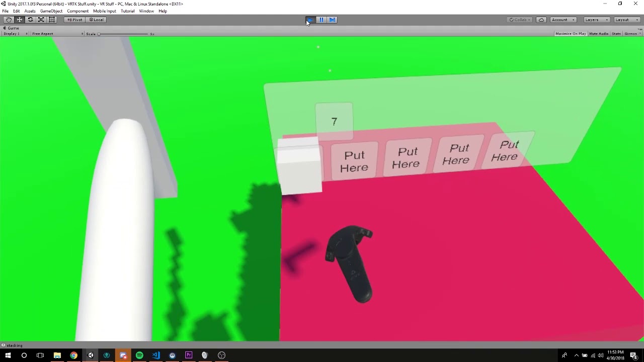This screenshot has height=362, width=644.
Task: Click the 'stacking' console status message
Action: (15, 345)
